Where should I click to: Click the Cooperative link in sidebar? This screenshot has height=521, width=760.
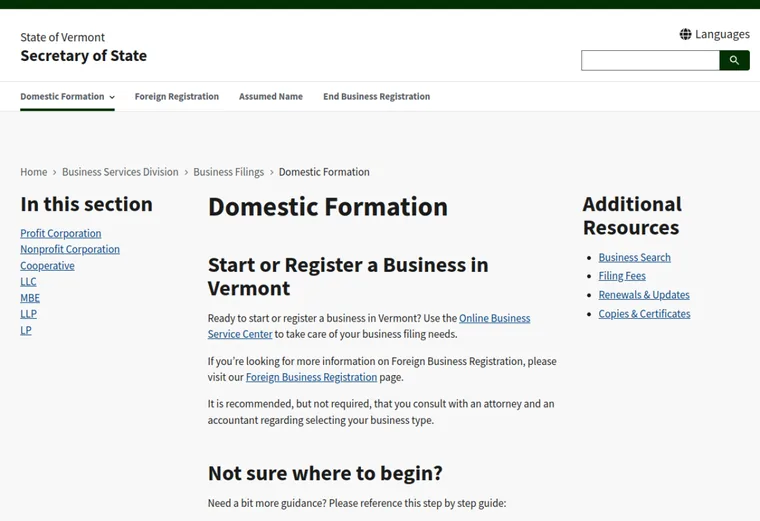[48, 266]
